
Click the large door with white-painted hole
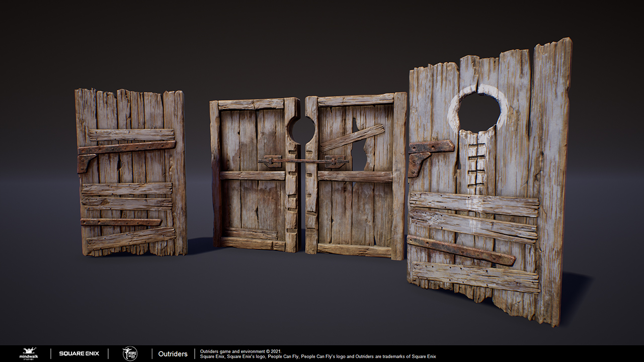pos(491,181)
